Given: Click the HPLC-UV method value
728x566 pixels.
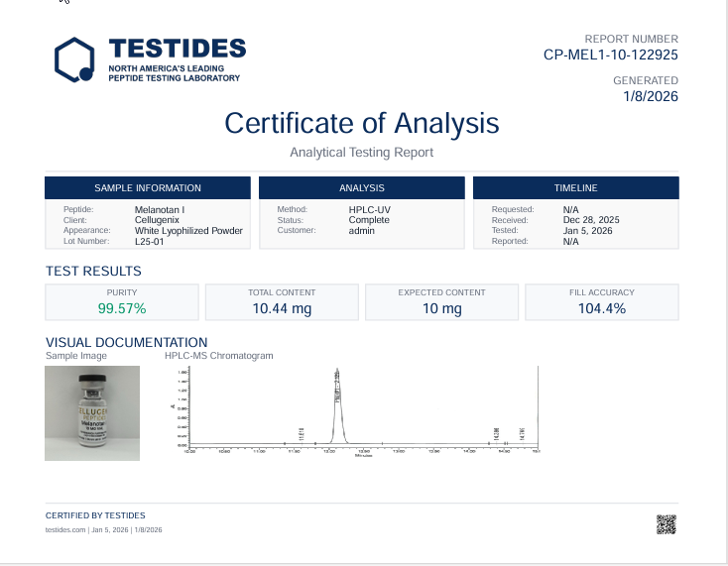Looking at the screenshot, I should (x=369, y=210).
